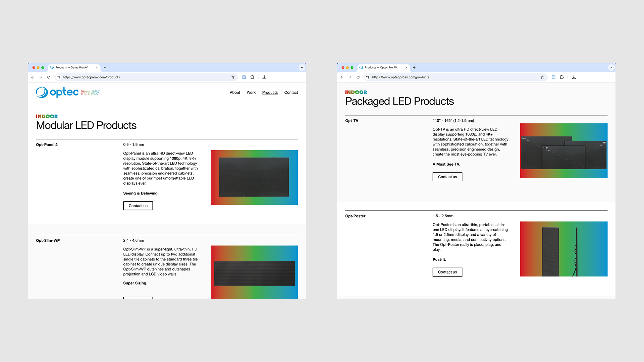The width and height of the screenshot is (644, 362).
Task: Click the Modular LED Products heading
Action: click(86, 125)
